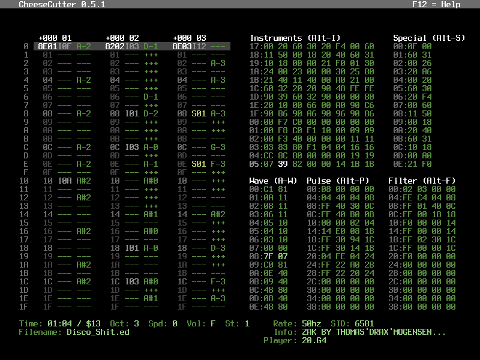The width and height of the screenshot is (480, 360).
Task: Select the Instruments (Alt-I) table header
Action: coord(295,38)
